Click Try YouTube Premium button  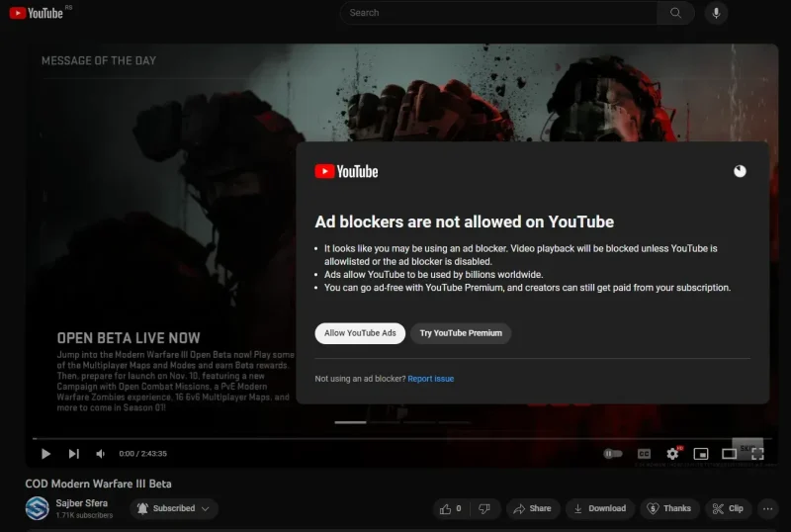click(x=461, y=333)
